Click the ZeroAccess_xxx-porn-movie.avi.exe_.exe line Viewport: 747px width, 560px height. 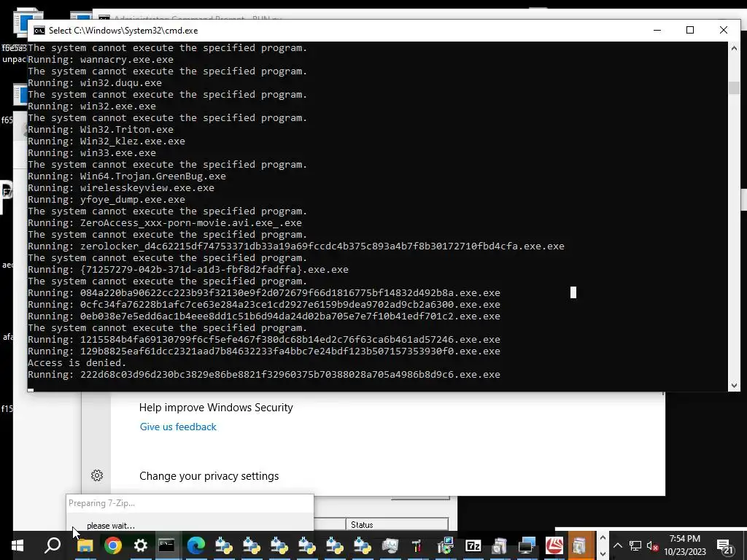165,223
